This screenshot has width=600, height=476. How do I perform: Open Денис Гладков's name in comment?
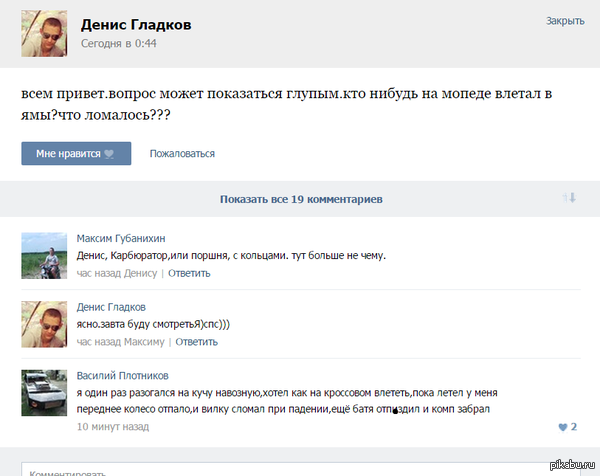tap(111, 307)
